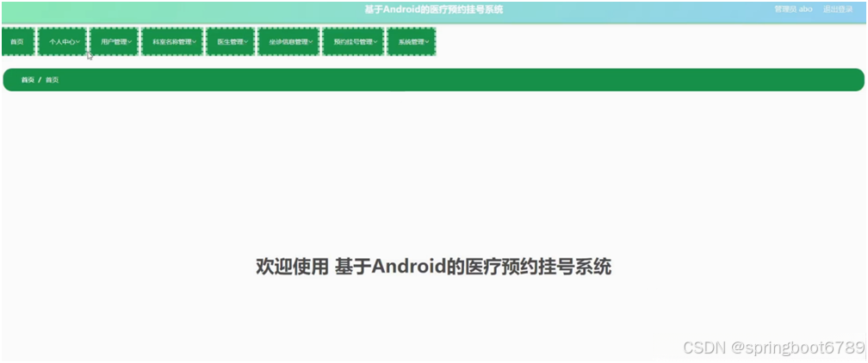The height and width of the screenshot is (363, 868).
Task: Expand the 坐诊信息管理 menu
Action: [288, 41]
